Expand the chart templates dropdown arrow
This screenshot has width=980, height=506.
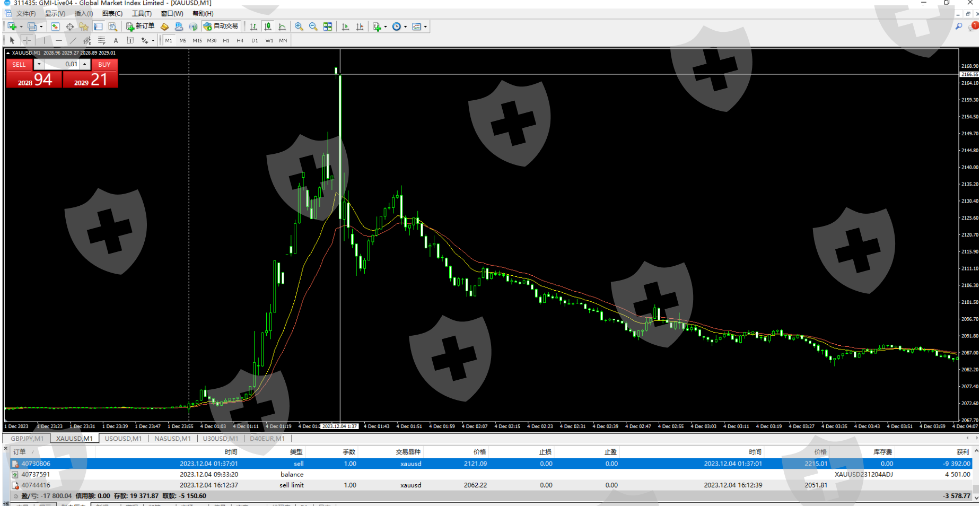point(425,27)
